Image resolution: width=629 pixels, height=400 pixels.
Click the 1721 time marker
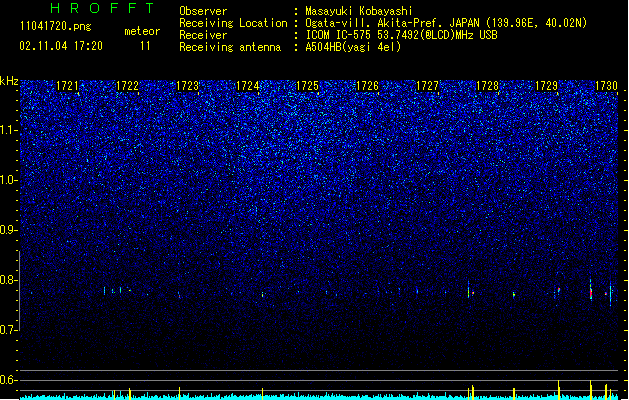(x=67, y=85)
